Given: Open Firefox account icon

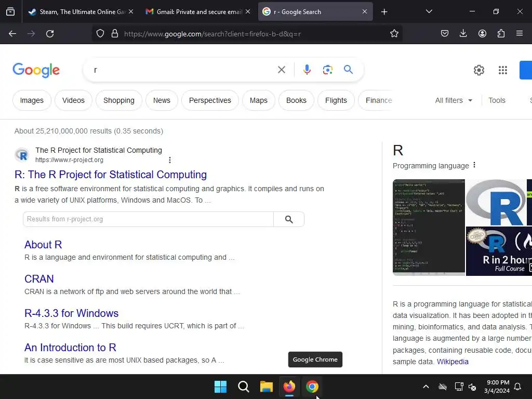Looking at the screenshot, I should (482, 34).
